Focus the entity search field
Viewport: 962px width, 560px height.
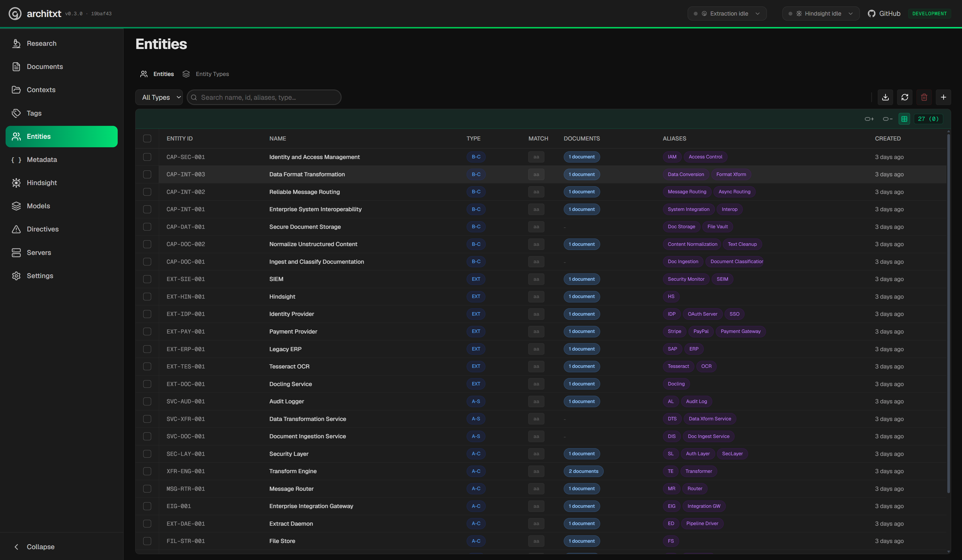(264, 97)
